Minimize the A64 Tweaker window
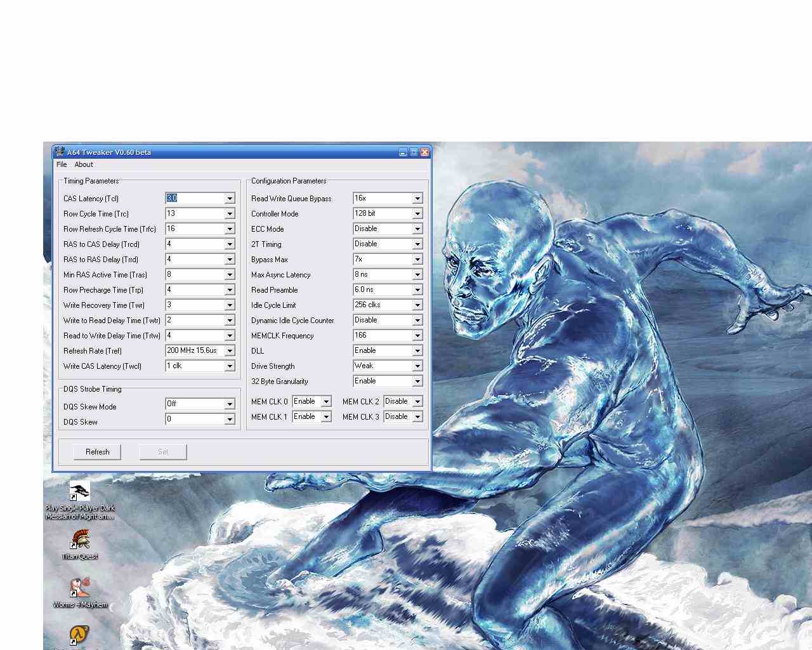This screenshot has width=812, height=650. point(403,152)
